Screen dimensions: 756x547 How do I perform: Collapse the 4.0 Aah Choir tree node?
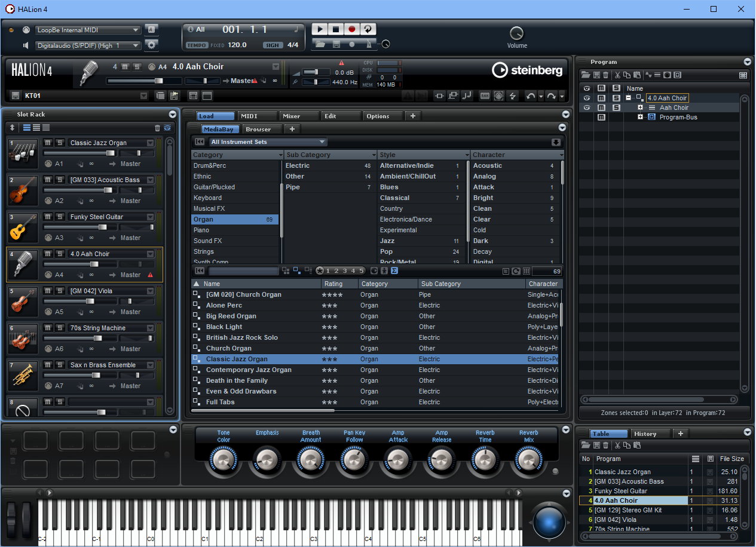point(629,98)
